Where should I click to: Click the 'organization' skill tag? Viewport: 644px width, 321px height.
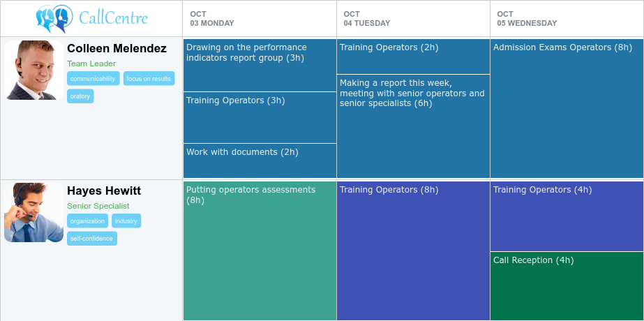(87, 221)
